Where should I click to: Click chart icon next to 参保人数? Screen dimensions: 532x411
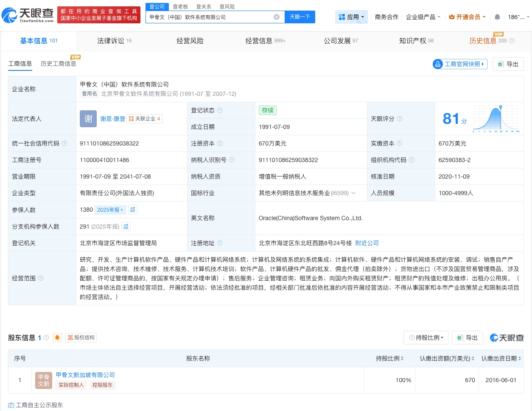pos(132,210)
